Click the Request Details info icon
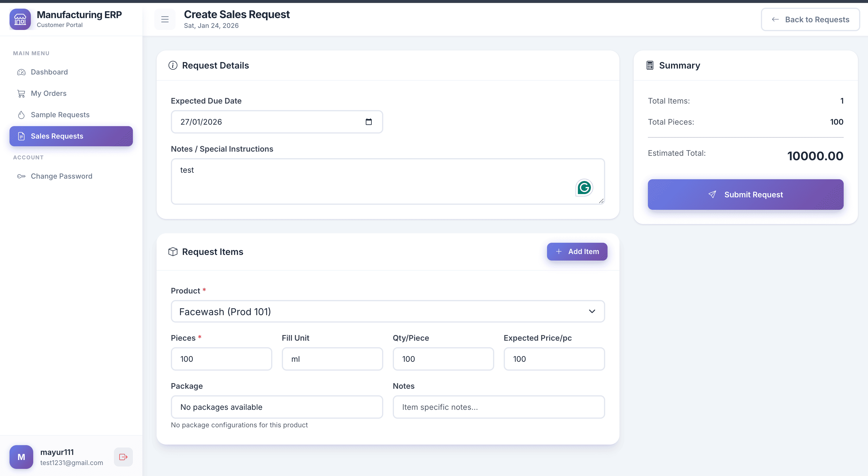Image resolution: width=868 pixels, height=476 pixels. coord(173,65)
